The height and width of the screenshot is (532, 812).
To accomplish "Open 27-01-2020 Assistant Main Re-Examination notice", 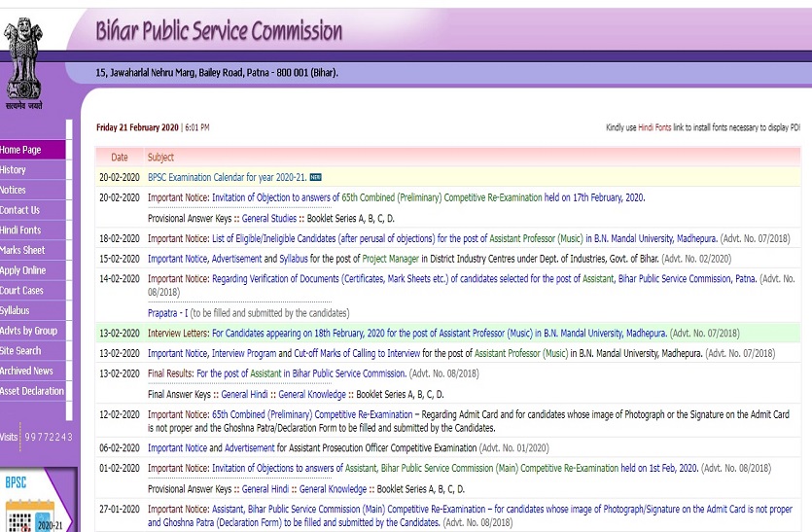I will click(471, 515).
